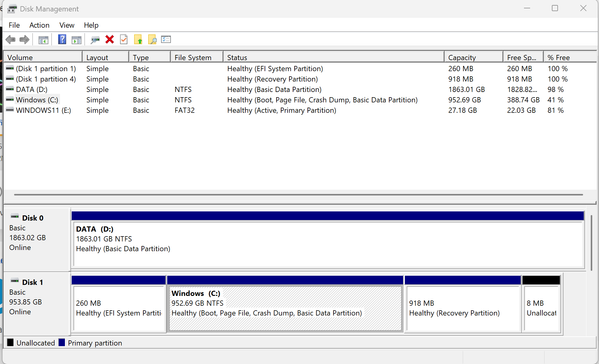Select the Disk 0 label block
Viewport: 599px width, 364px height.
coord(37,239)
